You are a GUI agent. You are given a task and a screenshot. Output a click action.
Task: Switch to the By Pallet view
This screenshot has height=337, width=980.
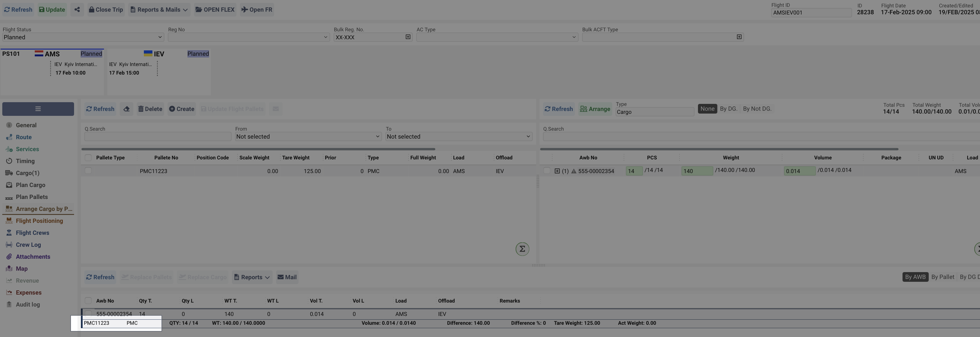942,277
